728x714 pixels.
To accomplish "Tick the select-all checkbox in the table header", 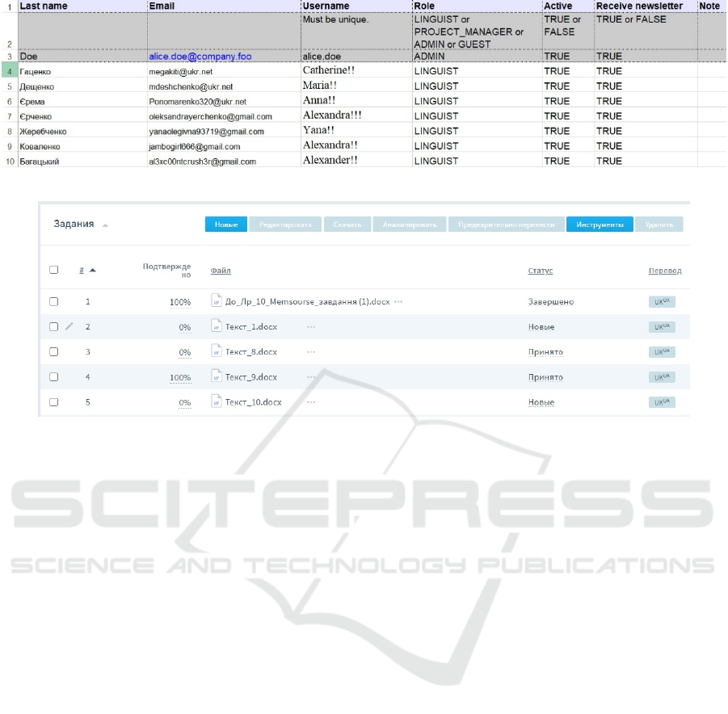I will (x=54, y=271).
